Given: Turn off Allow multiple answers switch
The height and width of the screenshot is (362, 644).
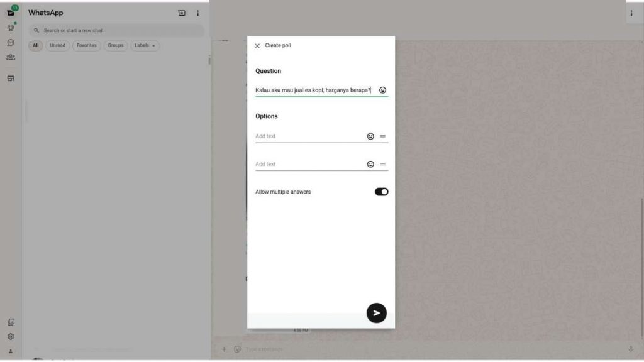Looking at the screenshot, I should point(381,192).
